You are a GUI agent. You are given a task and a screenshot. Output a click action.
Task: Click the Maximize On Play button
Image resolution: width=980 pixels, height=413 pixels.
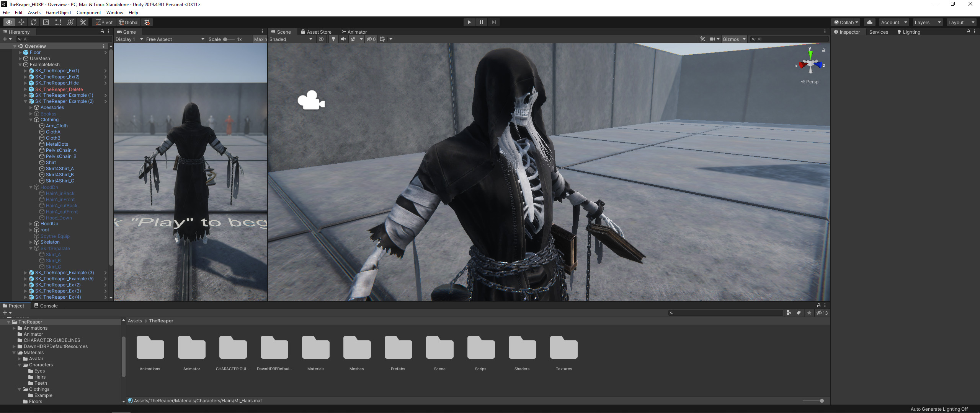coord(260,39)
